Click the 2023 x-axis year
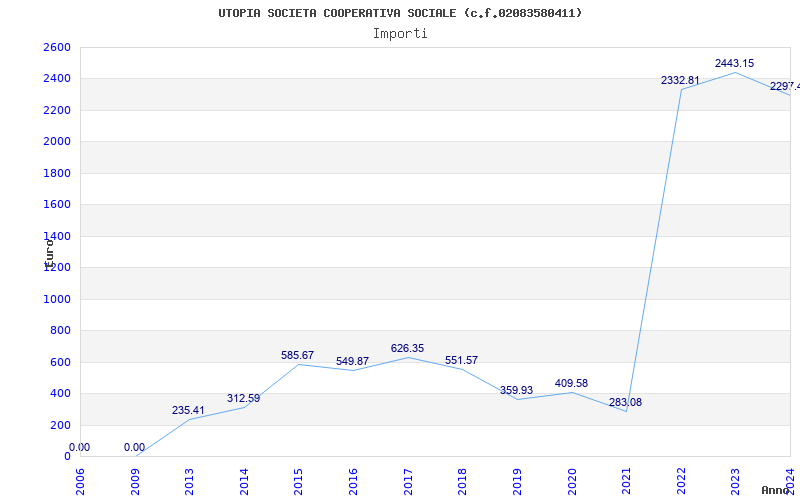800x500 pixels. pos(735,482)
